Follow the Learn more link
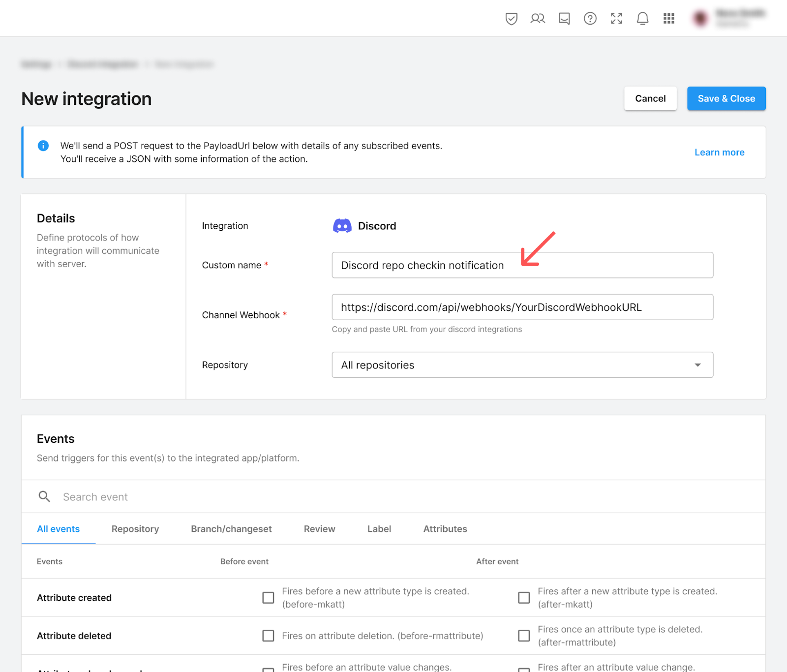The width and height of the screenshot is (787, 672). tap(719, 153)
